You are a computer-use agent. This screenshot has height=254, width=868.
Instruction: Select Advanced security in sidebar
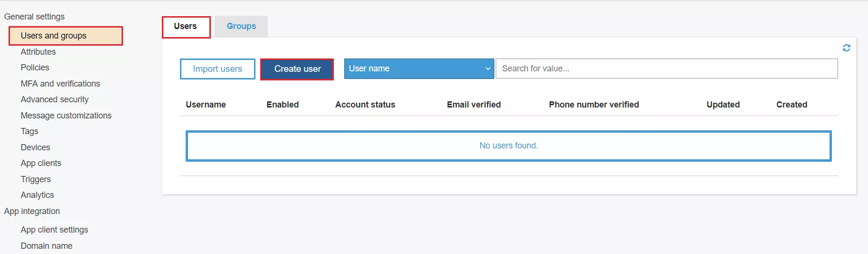55,99
